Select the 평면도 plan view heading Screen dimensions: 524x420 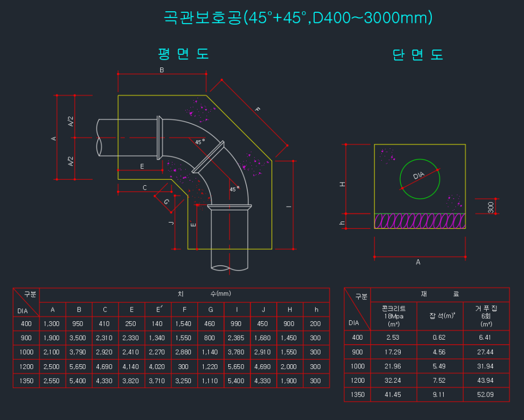[x=184, y=54]
